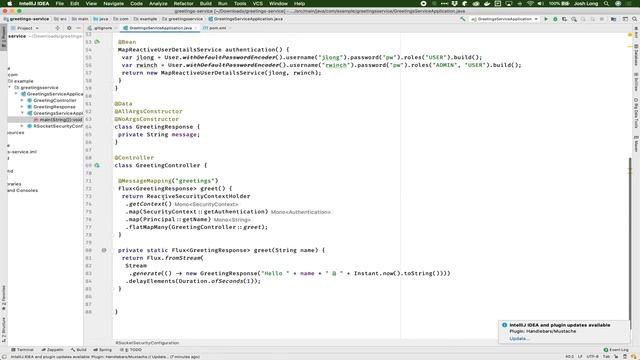Open the Build menu
Viewport: 640px width, 360px height.
(206, 3)
